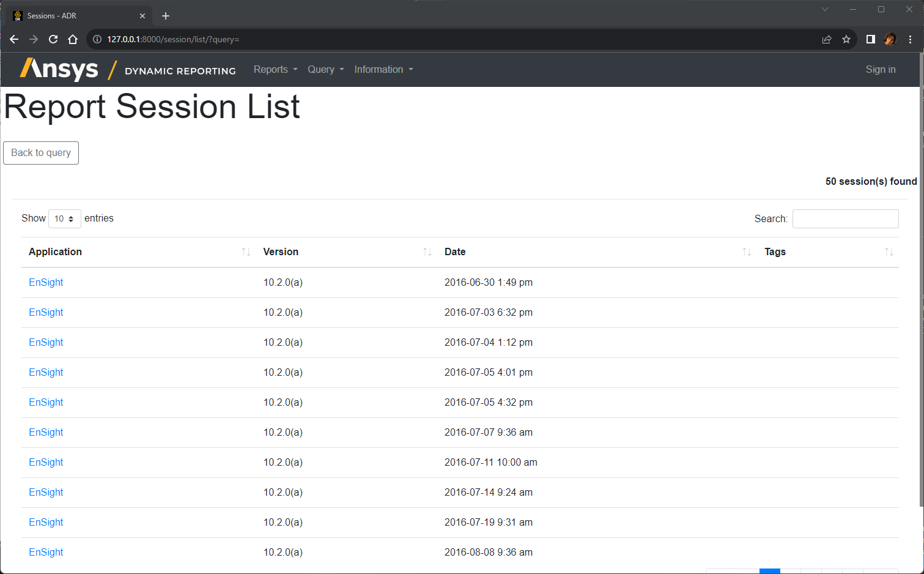
Task: Sort table by Tags column
Action: [828, 252]
